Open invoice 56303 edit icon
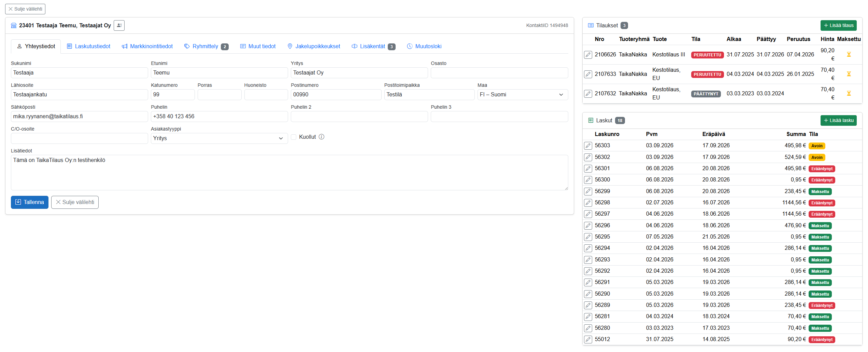The height and width of the screenshot is (352, 868). [588, 146]
